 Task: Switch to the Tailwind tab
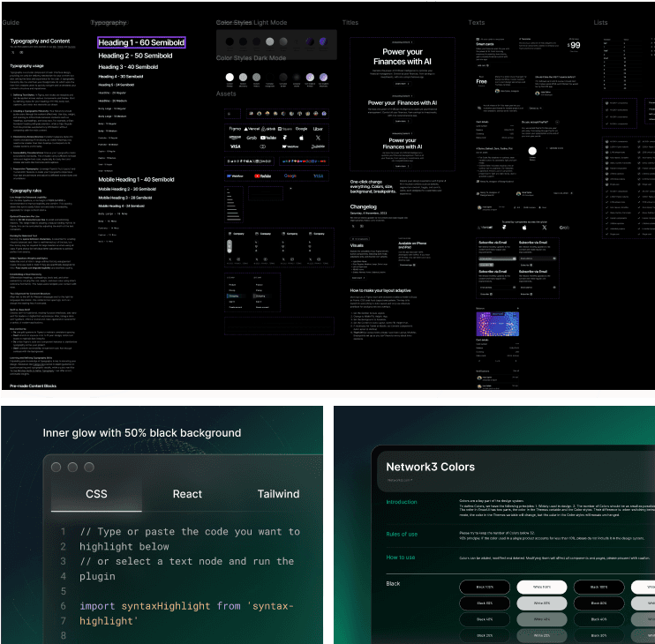pos(278,494)
